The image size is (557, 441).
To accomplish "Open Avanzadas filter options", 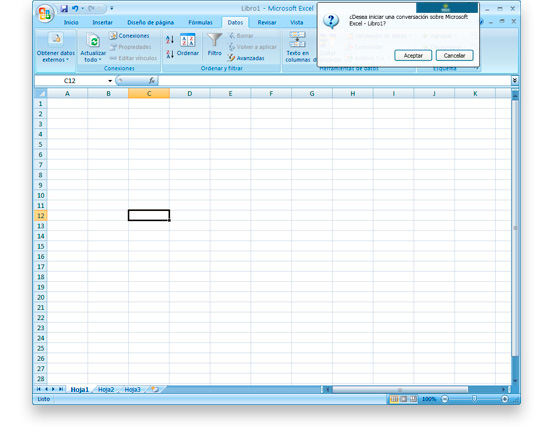I will 246,58.
